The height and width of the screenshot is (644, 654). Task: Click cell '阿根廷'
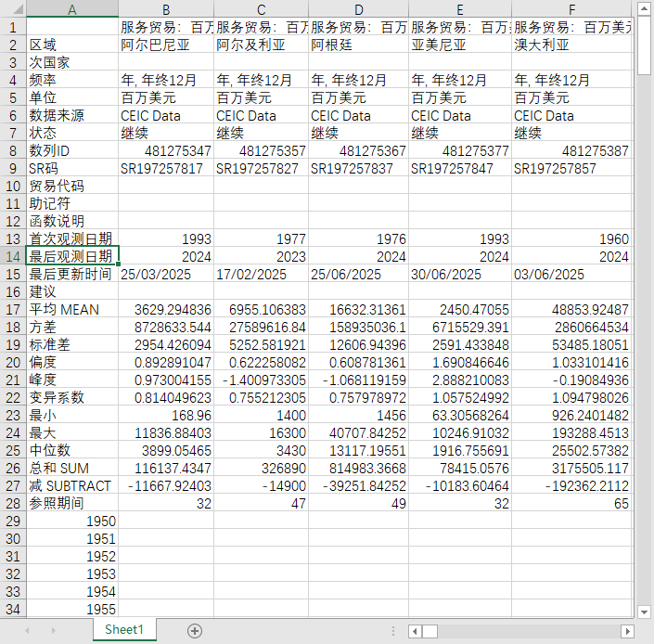point(359,45)
